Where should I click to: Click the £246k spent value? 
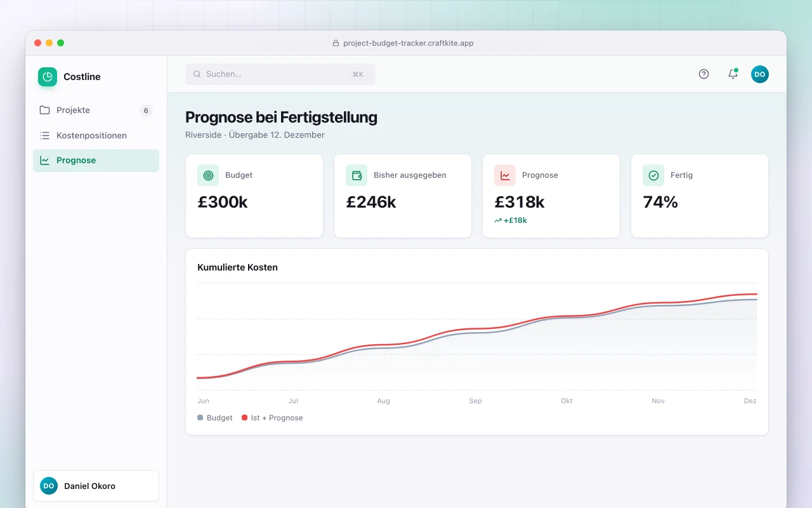pyautogui.click(x=371, y=202)
